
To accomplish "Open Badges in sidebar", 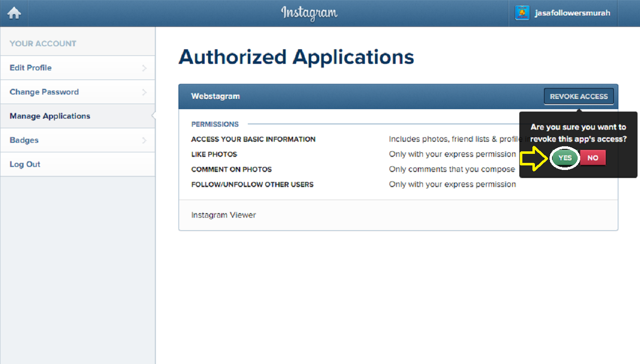I will 77,140.
